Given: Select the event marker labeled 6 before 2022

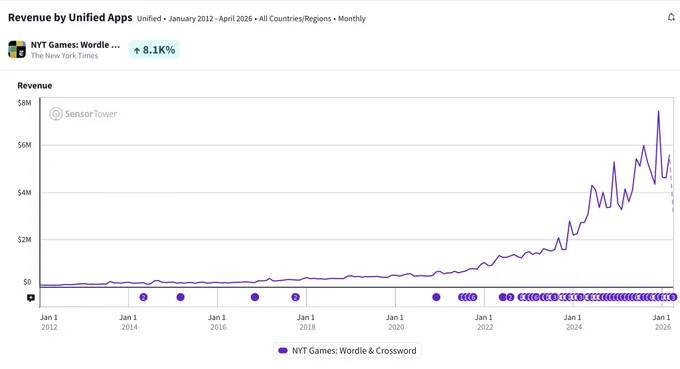Looking at the screenshot, I should (473, 297).
